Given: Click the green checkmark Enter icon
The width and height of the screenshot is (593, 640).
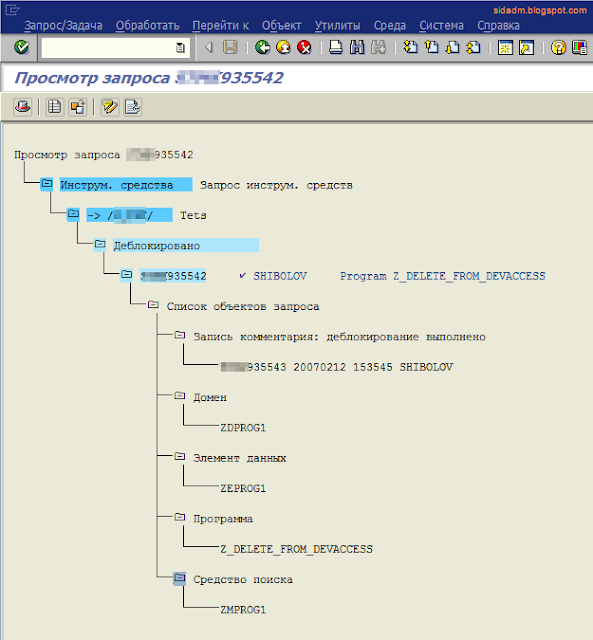Looking at the screenshot, I should point(21,47).
